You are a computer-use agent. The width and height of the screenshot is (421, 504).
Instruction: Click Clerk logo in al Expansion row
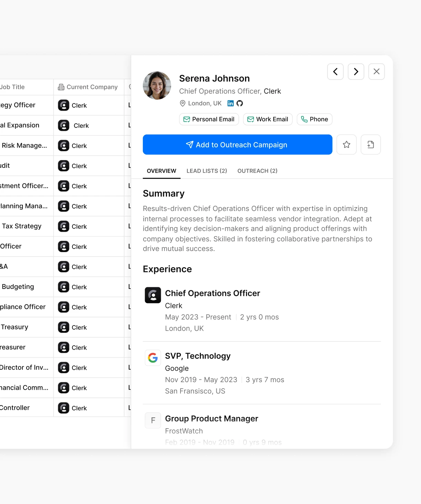tap(63, 125)
